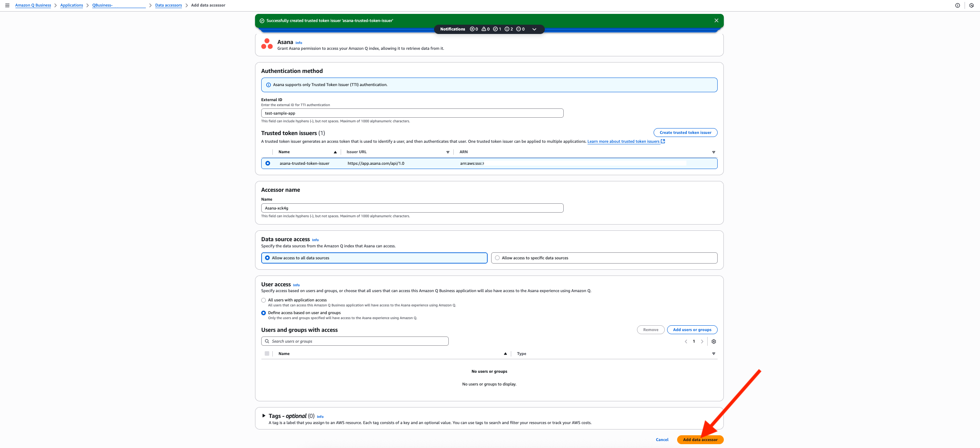This screenshot has height=448, width=980.
Task: Click search magnifier in users search box
Action: coord(267,341)
